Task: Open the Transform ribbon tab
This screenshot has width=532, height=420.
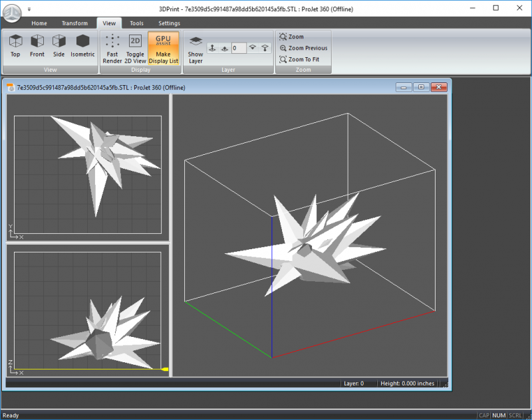Action: point(74,23)
